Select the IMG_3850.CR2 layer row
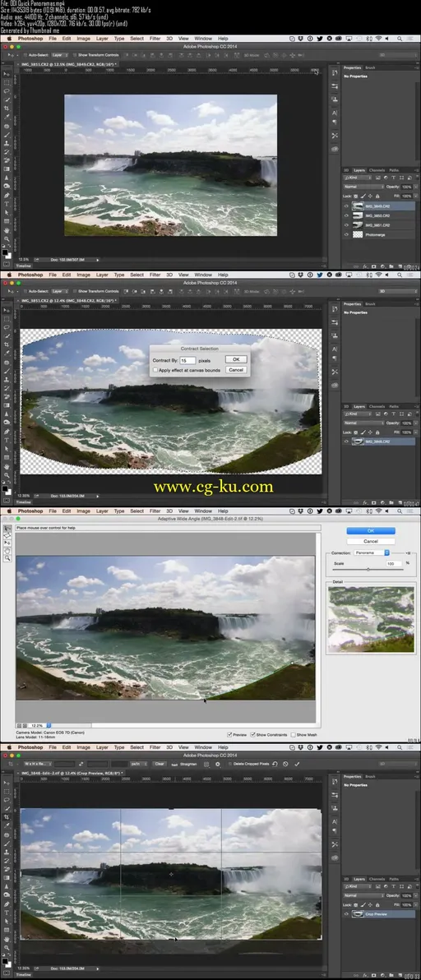This screenshot has width=421, height=980. pyautogui.click(x=378, y=215)
